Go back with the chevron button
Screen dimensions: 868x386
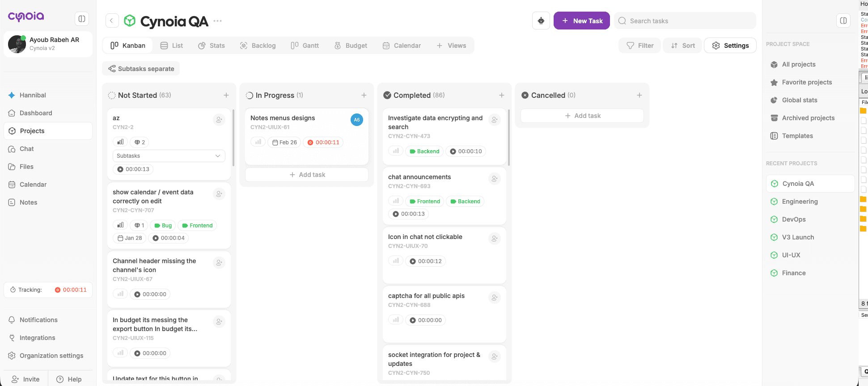point(112,21)
